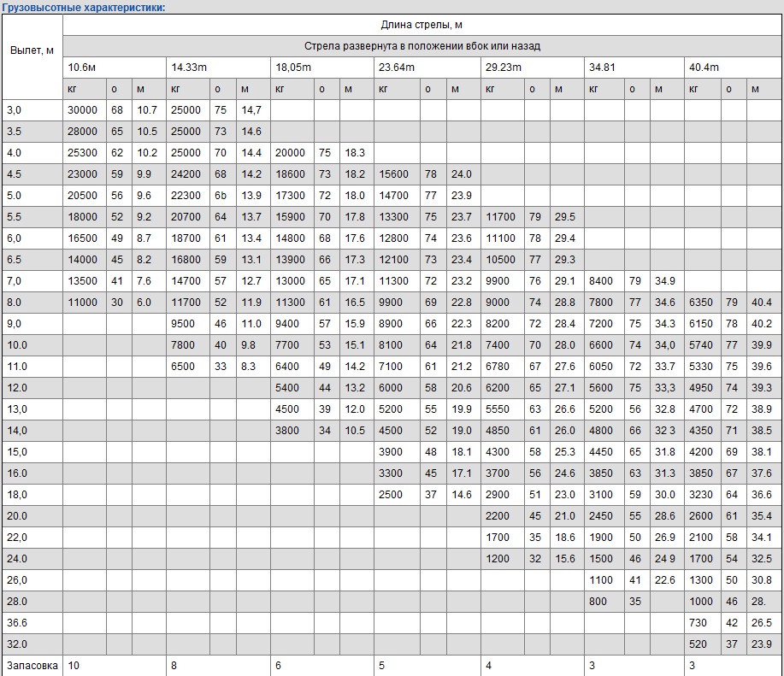
Task: Select the 6350 kg cell
Action: pos(702,303)
